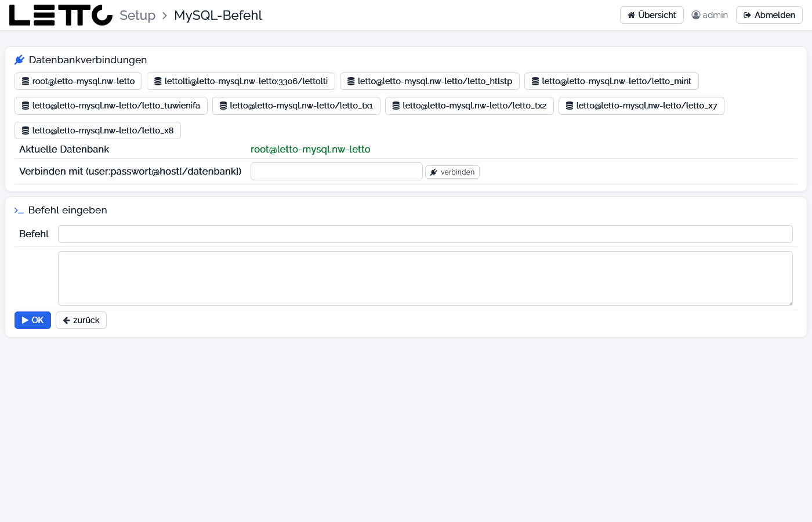
Task: Choose the letto_mint database connection
Action: pyautogui.click(x=611, y=81)
